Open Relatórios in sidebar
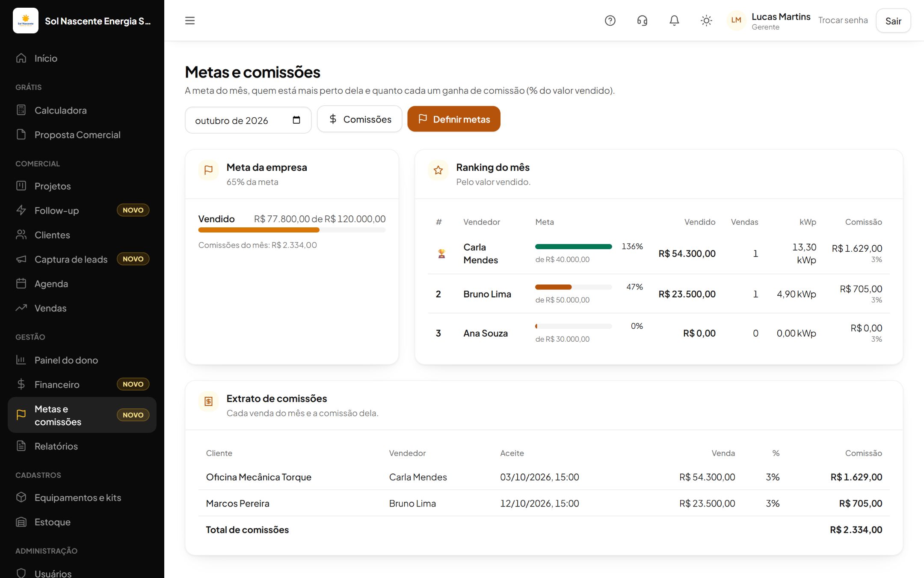Viewport: 924px width, 578px height. (82, 446)
